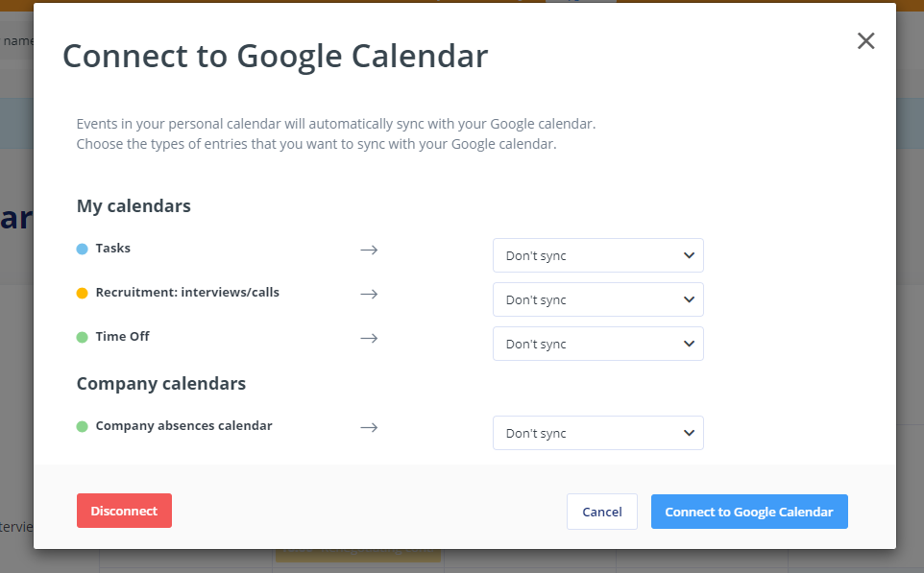Open the Time Off sync dropdown
Screen dimensions: 924x573
[x=598, y=344]
